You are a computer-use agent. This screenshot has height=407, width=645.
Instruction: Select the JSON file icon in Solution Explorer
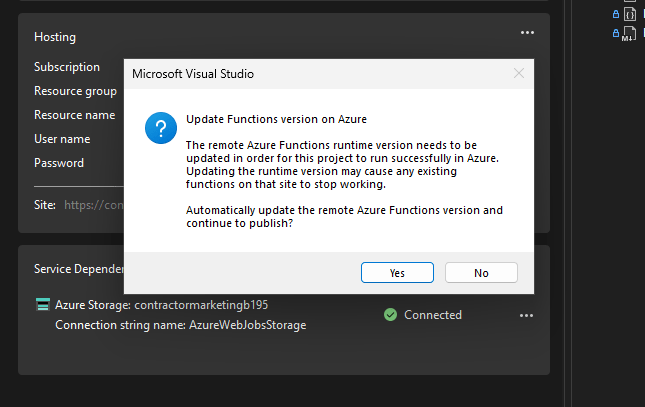629,14
